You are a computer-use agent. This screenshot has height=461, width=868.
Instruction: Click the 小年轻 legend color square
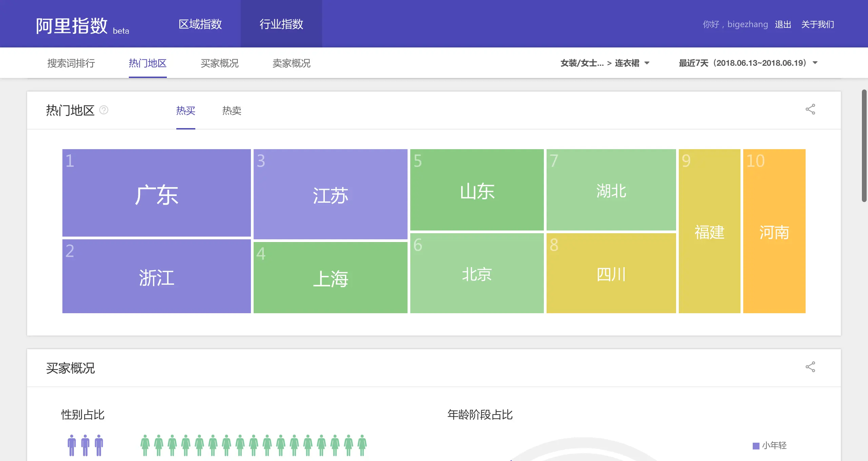[x=756, y=446]
